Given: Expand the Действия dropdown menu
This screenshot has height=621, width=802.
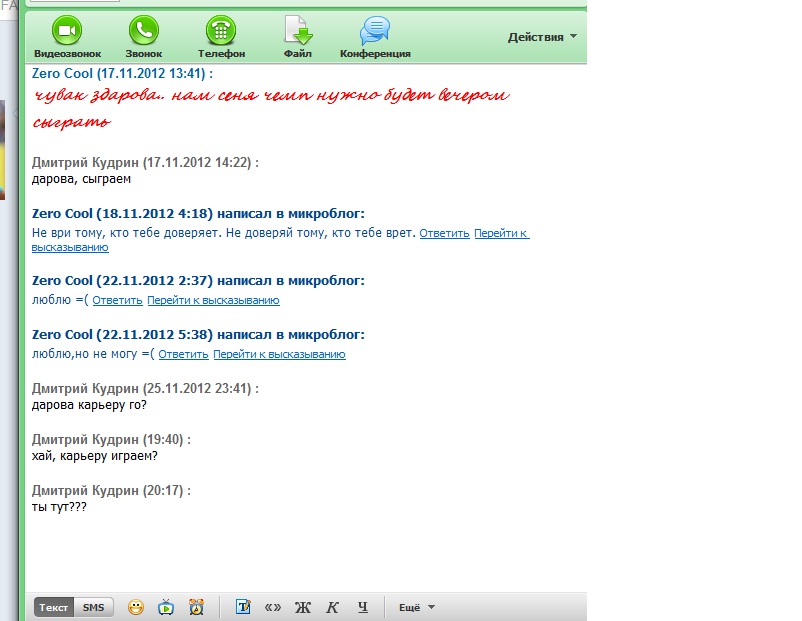Looking at the screenshot, I should [x=542, y=37].
